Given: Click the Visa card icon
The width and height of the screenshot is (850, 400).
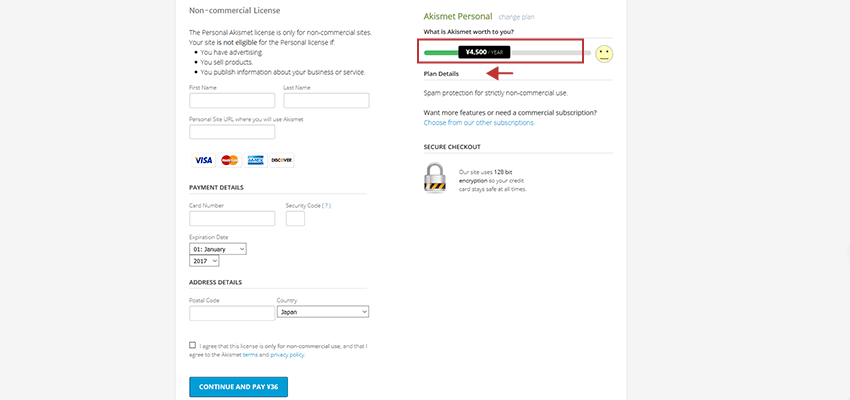Looking at the screenshot, I should [203, 160].
